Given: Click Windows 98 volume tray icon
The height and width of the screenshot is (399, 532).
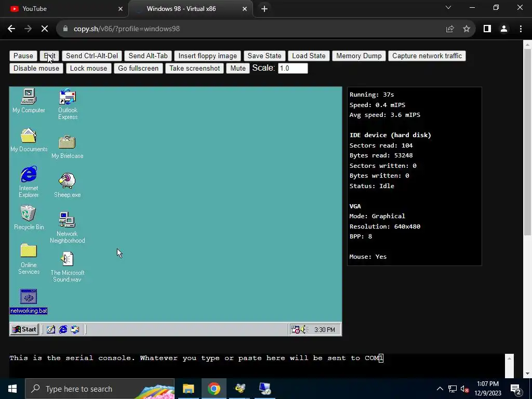Looking at the screenshot, I should click(x=303, y=329).
